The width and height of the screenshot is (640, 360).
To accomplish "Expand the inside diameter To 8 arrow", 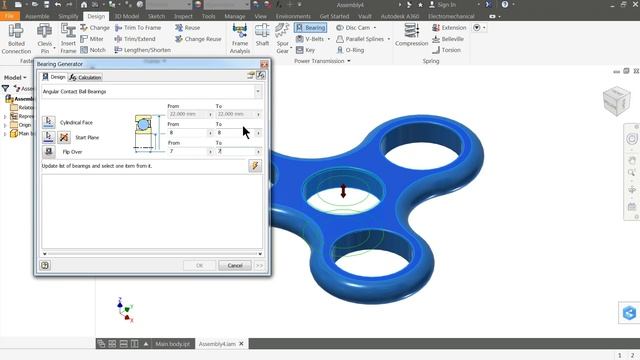I will pyautogui.click(x=258, y=133).
